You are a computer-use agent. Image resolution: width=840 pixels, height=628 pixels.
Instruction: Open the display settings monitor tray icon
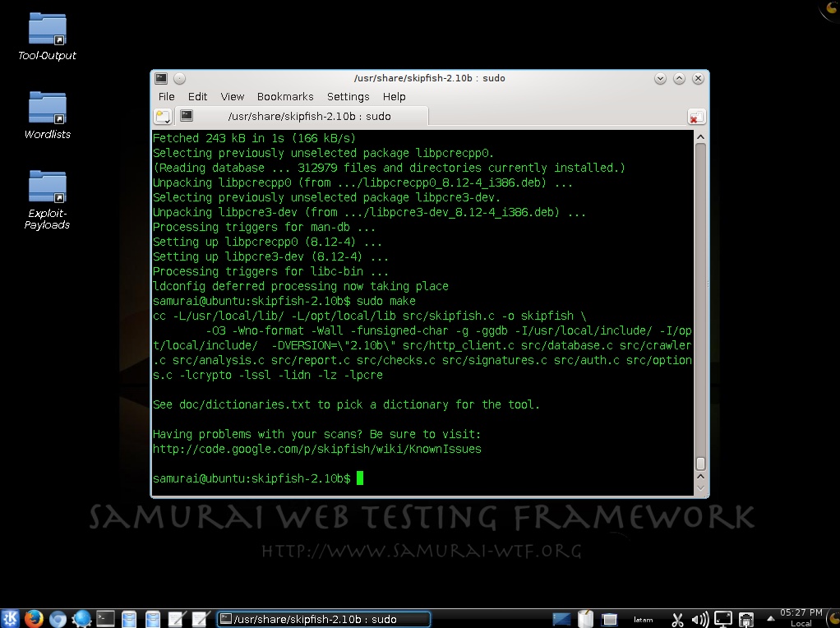click(723, 620)
